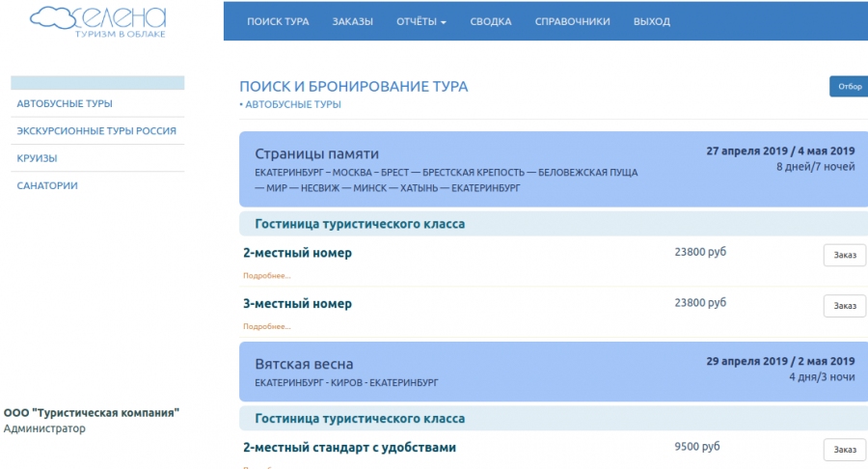Click the 8 дней/7 ночей duration text
The width and height of the screenshot is (868, 469).
[815, 167]
